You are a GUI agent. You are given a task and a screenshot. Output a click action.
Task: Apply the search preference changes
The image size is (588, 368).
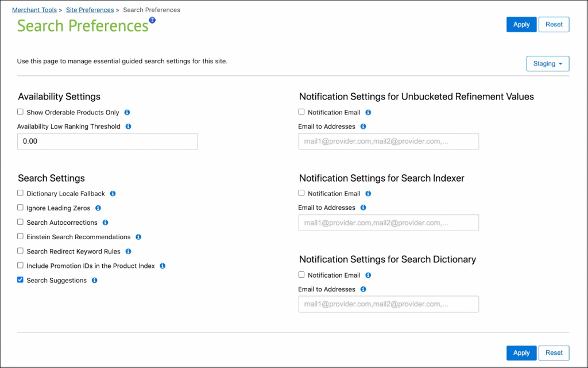pyautogui.click(x=521, y=24)
